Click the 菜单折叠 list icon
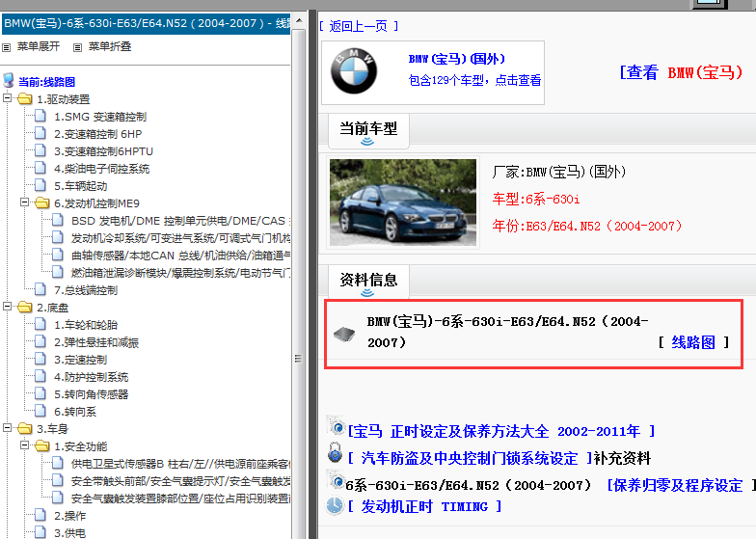 click(x=77, y=47)
